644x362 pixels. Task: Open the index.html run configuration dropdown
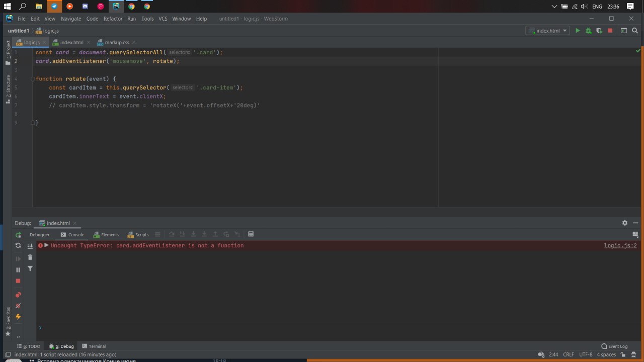[548, 31]
